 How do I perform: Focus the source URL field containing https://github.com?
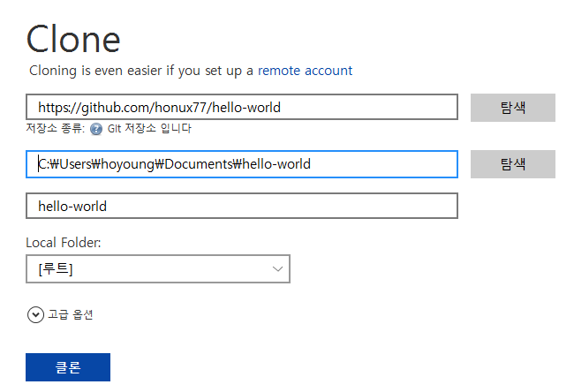pyautogui.click(x=242, y=107)
